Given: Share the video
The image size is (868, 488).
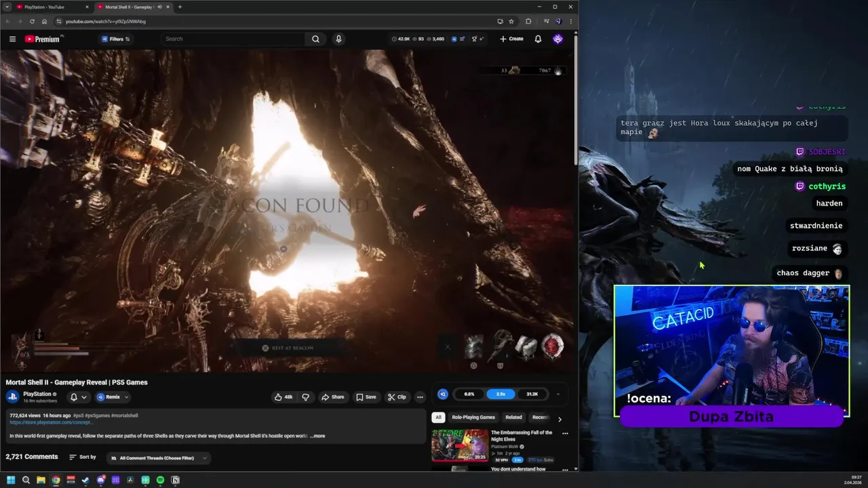Looking at the screenshot, I should coord(332,397).
